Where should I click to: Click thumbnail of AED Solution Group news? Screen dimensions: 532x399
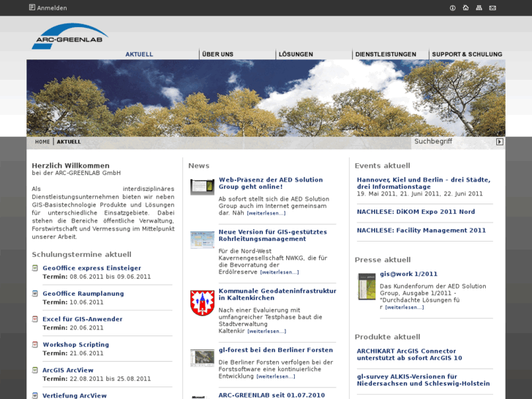202,187
